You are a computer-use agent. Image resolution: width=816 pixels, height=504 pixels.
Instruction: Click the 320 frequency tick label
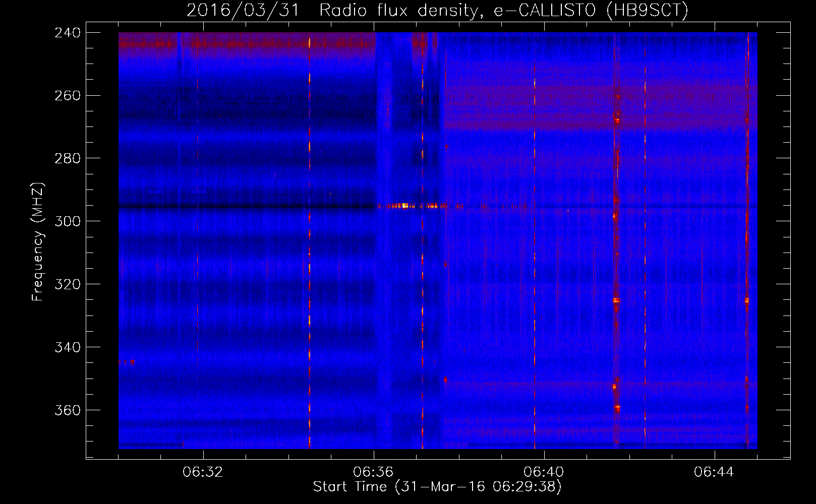point(68,285)
